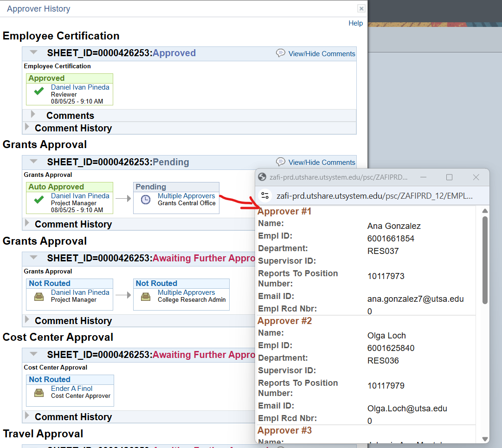Open Daniel Ivan Pineda in Auto Approved box
The height and width of the screenshot is (448, 502).
tap(80, 196)
